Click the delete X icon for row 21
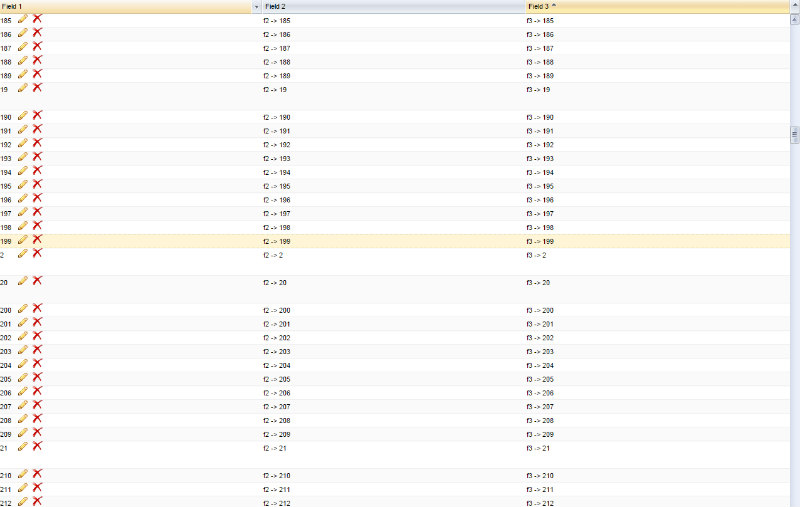Viewport: 800px width, 507px height. click(37, 447)
